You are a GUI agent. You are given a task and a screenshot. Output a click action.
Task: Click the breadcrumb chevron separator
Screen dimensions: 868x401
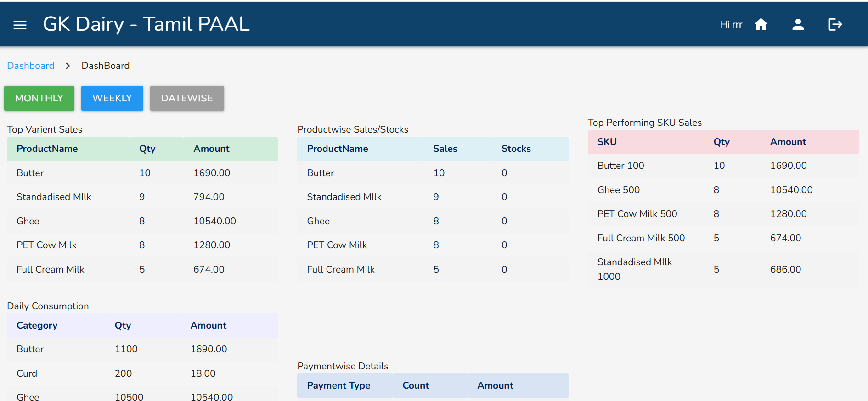(x=68, y=66)
